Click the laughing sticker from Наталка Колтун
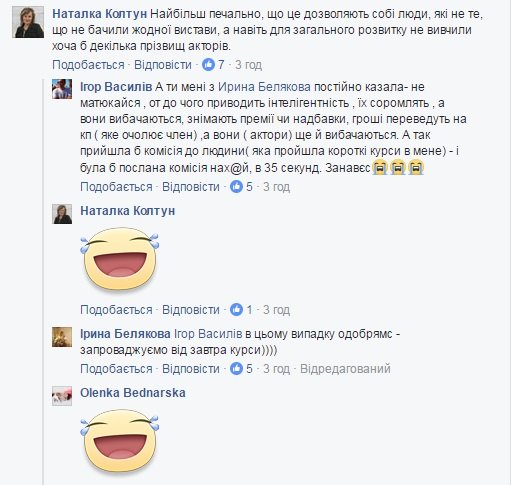The width and height of the screenshot is (511, 485). coord(120,260)
